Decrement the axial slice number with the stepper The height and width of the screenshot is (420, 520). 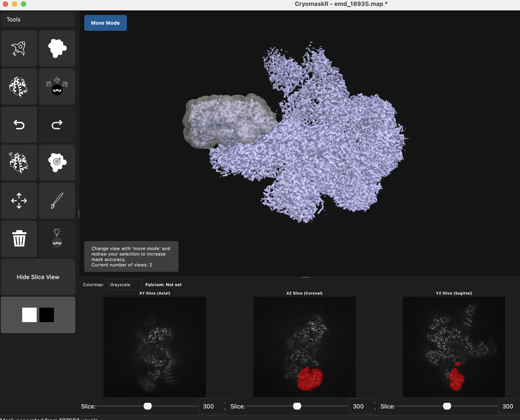225,409
